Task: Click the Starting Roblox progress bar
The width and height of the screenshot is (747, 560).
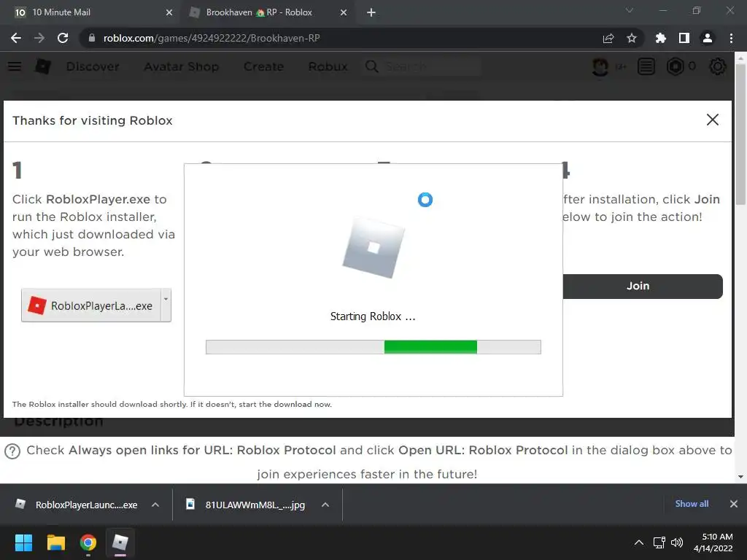Action: click(x=373, y=347)
